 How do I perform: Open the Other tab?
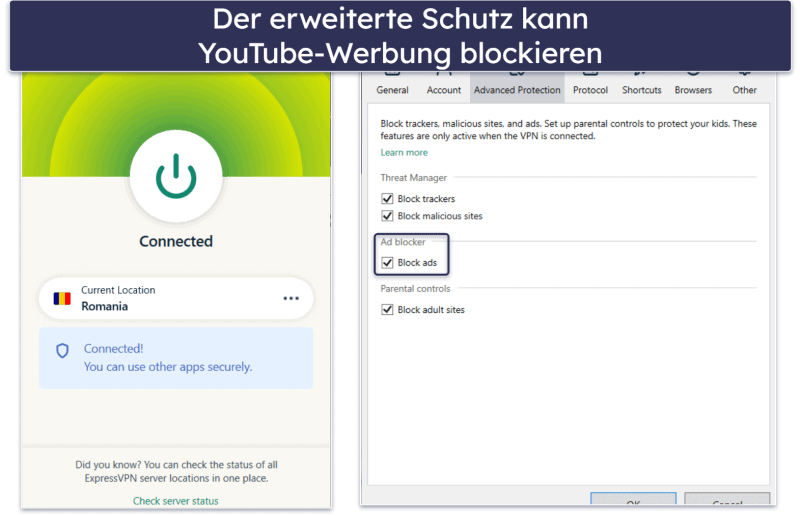pyautogui.click(x=744, y=87)
